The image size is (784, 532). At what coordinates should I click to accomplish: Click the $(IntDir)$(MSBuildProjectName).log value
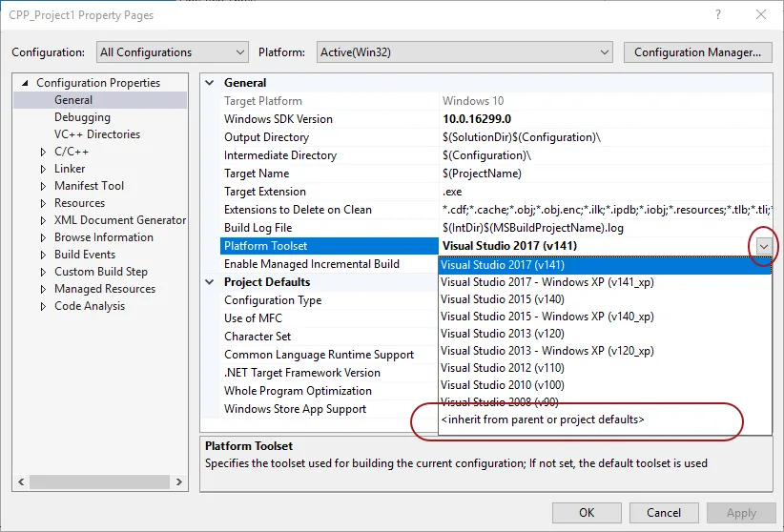point(533,228)
